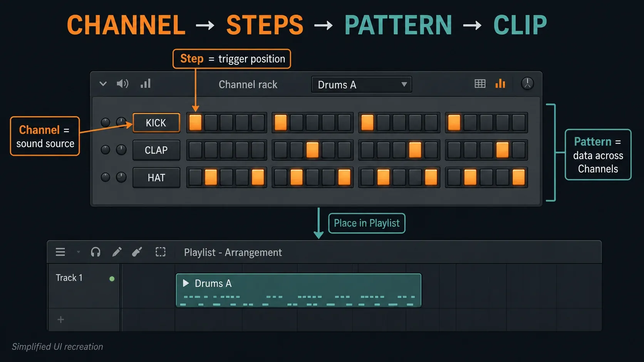Toggle the orange graph editor bars icon
Screen dimensions: 644x362
(500, 83)
